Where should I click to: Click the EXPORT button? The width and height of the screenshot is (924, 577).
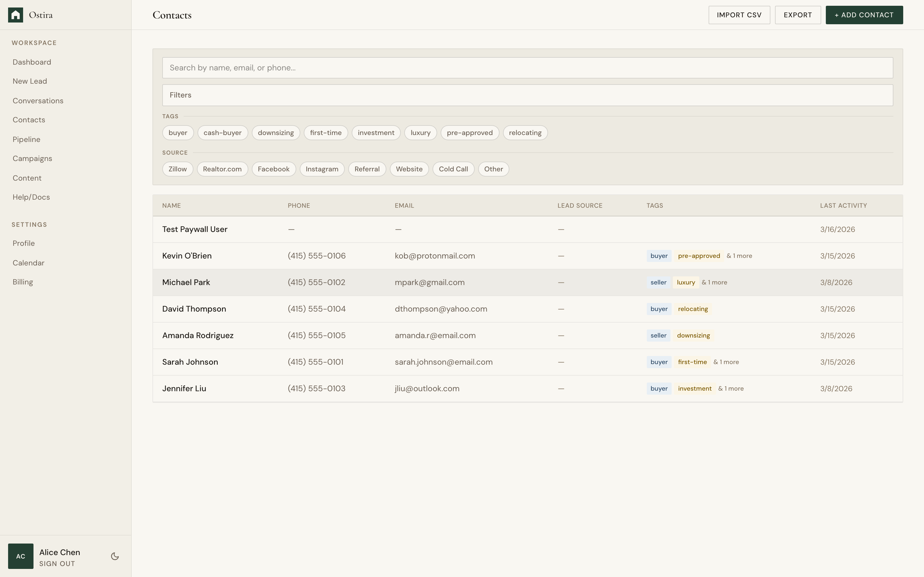(x=798, y=15)
